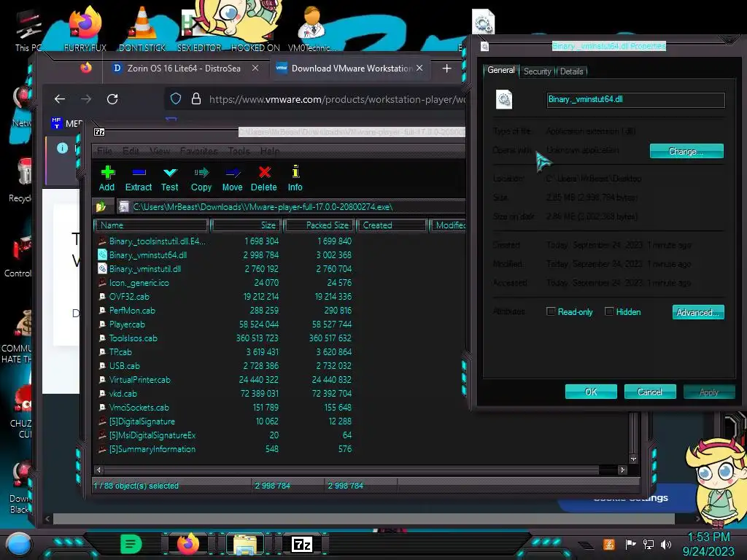747x560 pixels.
Task: Go back using Firefox back arrow
Action: pos(60,99)
